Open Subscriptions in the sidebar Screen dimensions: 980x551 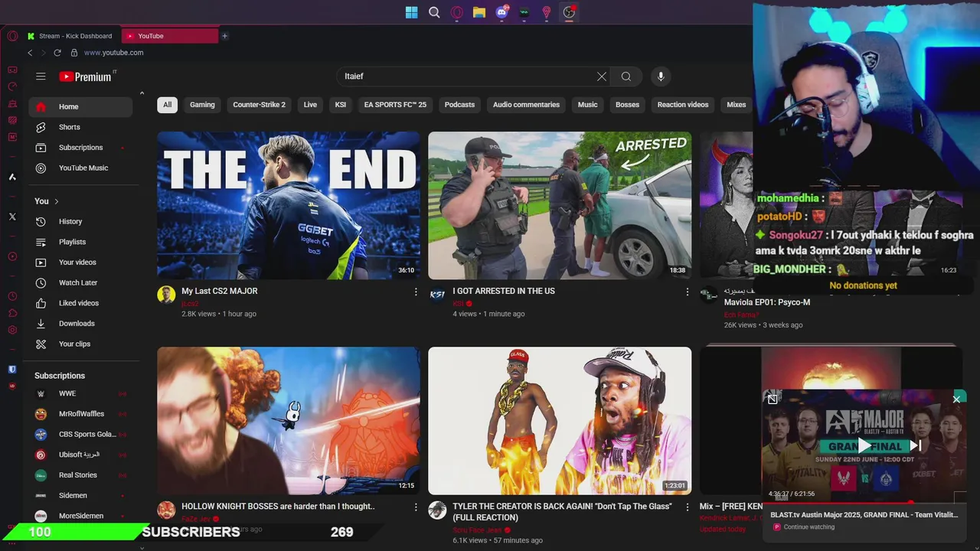[80, 148]
